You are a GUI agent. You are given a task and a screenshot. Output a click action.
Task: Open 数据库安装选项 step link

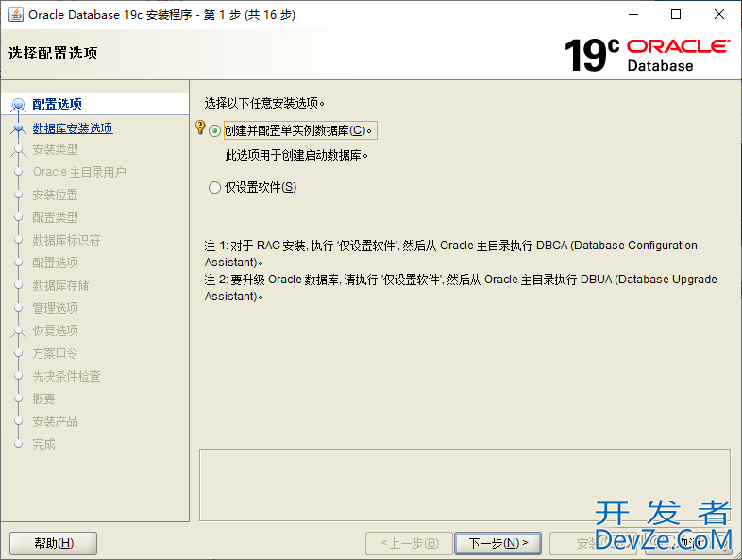(73, 128)
